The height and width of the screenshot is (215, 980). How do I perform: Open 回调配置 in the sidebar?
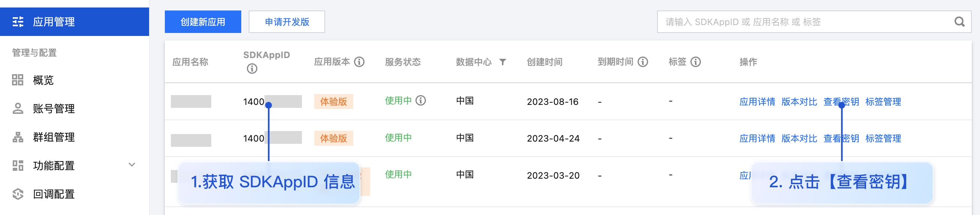(53, 194)
